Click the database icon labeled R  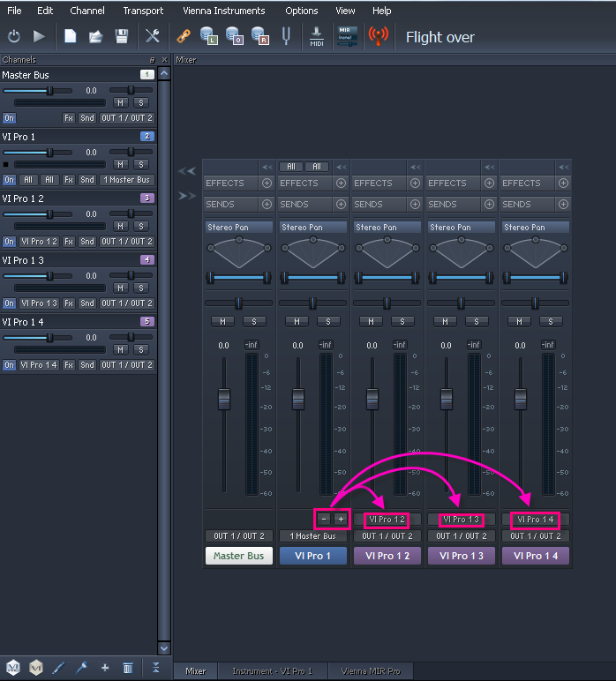[x=260, y=36]
